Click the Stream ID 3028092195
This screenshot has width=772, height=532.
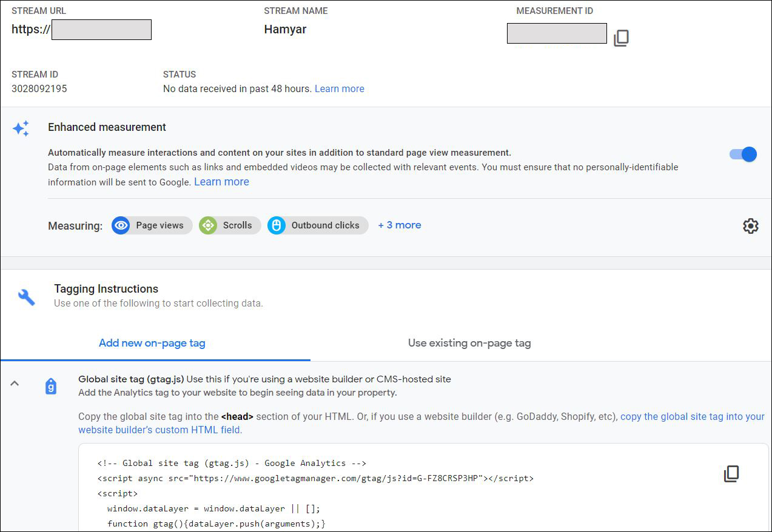tap(39, 88)
